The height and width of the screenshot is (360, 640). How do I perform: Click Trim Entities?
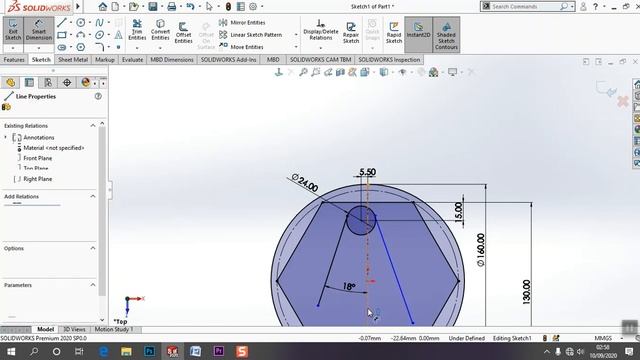pos(137,30)
